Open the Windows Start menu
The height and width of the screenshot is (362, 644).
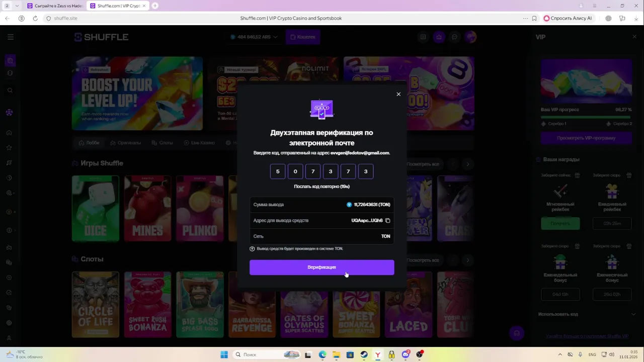224,354
